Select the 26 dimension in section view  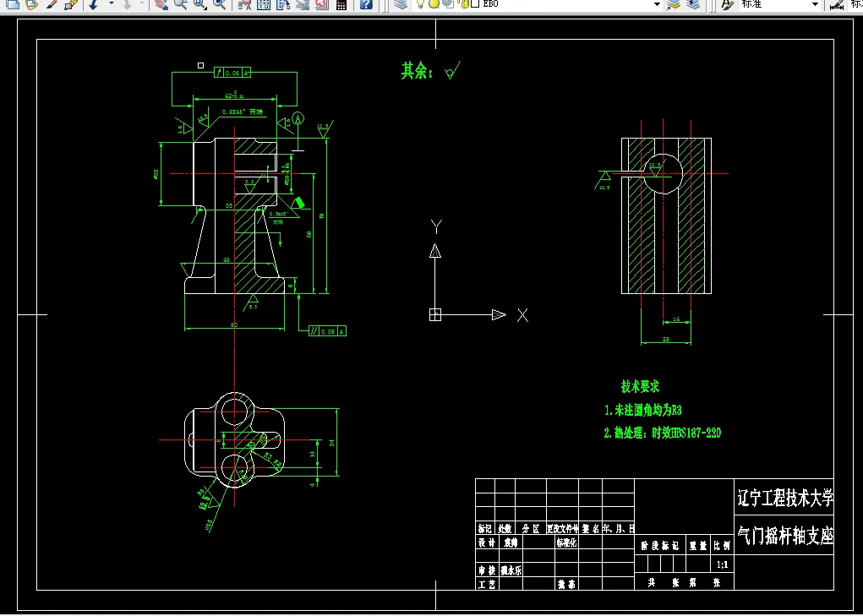pyautogui.click(x=666, y=340)
